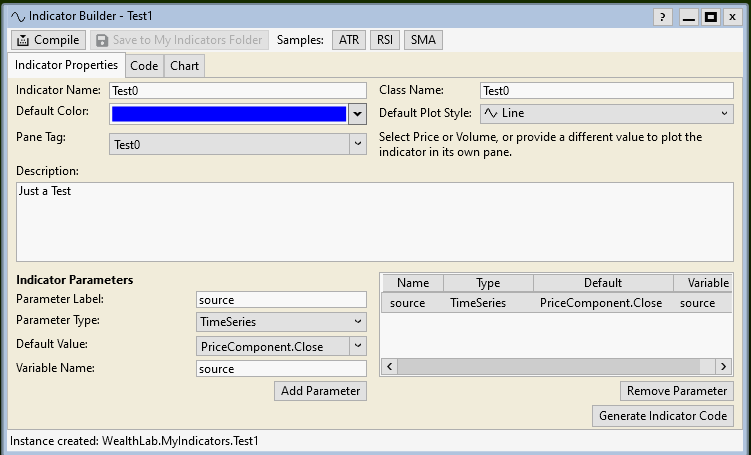751x455 pixels.
Task: Click the blue Default Color swatch
Action: (x=228, y=114)
